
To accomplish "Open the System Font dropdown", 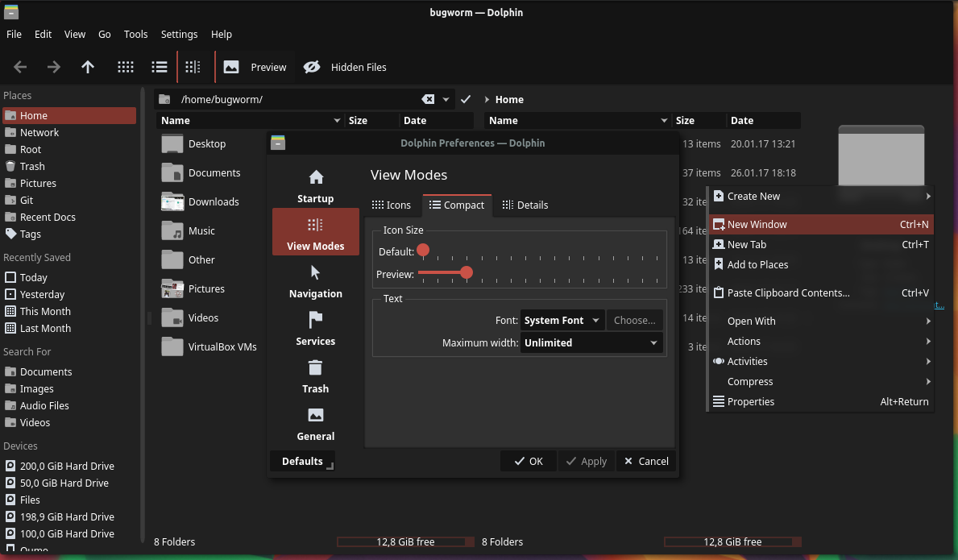I will (x=562, y=321).
